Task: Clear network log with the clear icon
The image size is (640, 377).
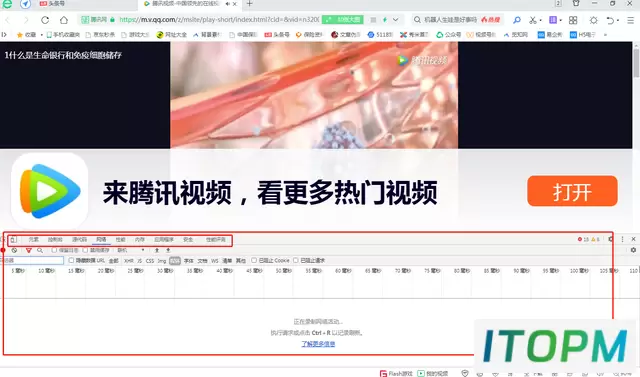Action: click(x=14, y=250)
